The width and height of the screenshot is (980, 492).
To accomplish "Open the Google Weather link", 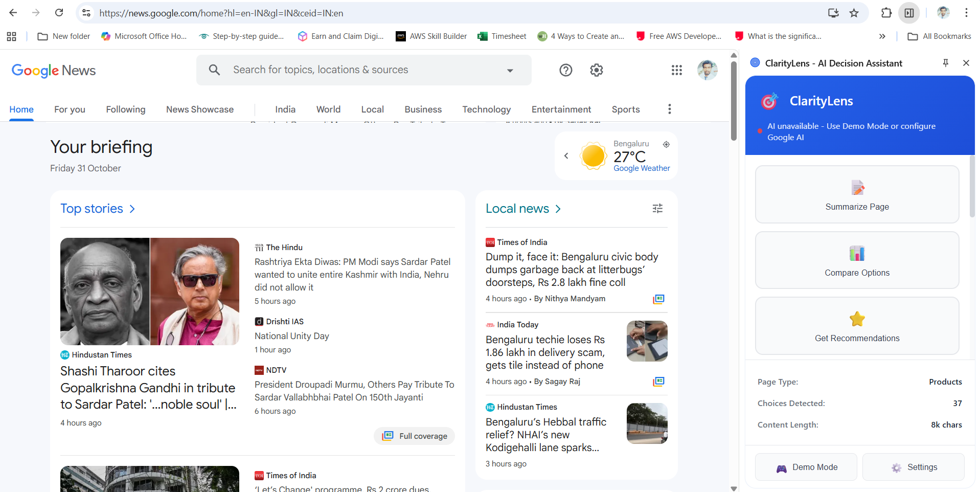I will (x=642, y=168).
